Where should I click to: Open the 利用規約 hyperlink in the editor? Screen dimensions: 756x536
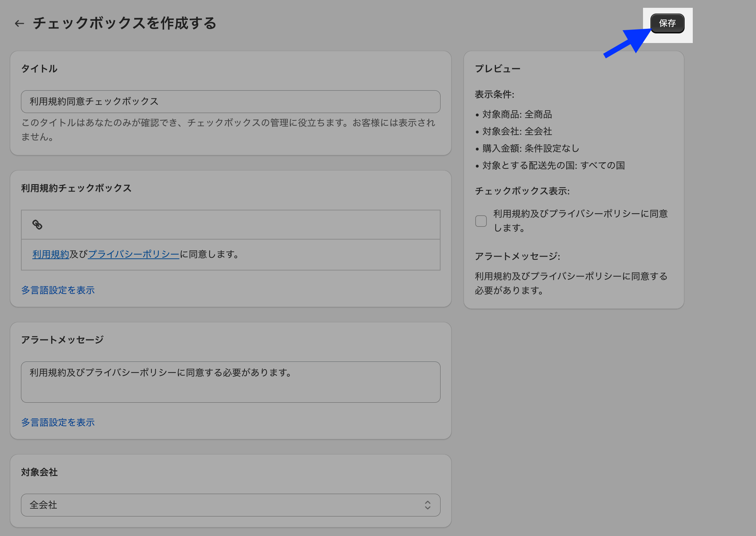(x=50, y=254)
